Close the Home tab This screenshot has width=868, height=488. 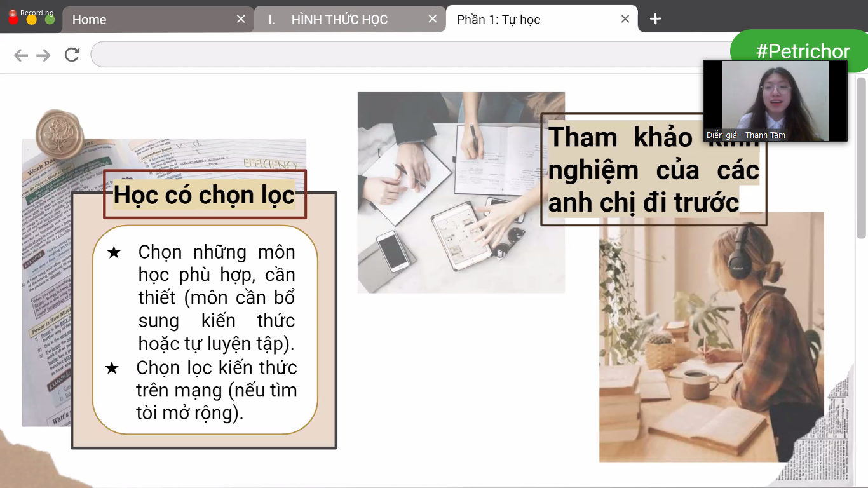240,20
